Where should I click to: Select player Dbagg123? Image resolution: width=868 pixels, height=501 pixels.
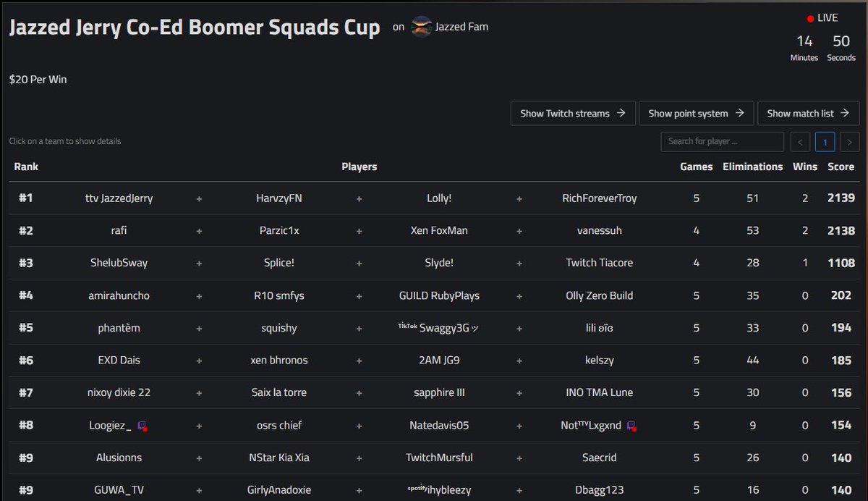tap(600, 489)
